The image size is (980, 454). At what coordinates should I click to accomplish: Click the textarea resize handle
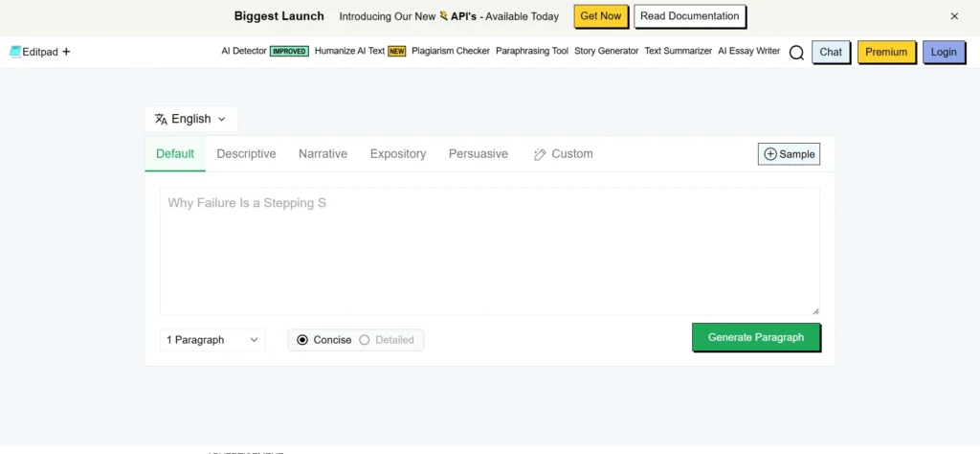815,310
